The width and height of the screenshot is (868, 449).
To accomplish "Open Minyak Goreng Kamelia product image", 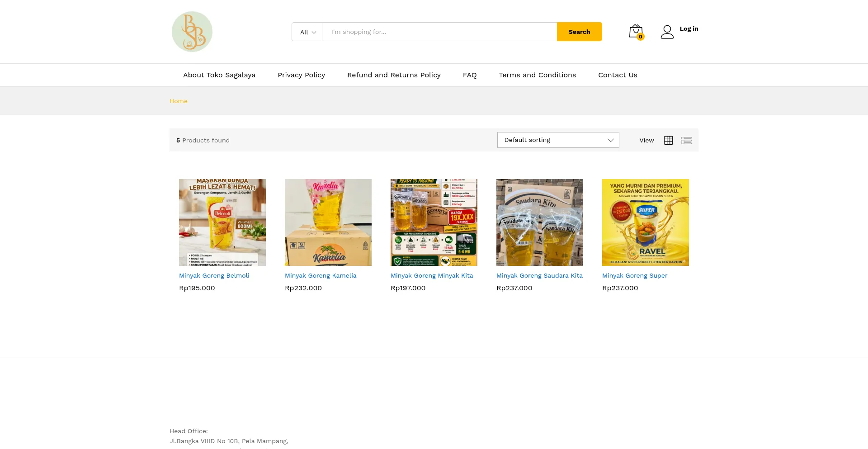I will 328,222.
